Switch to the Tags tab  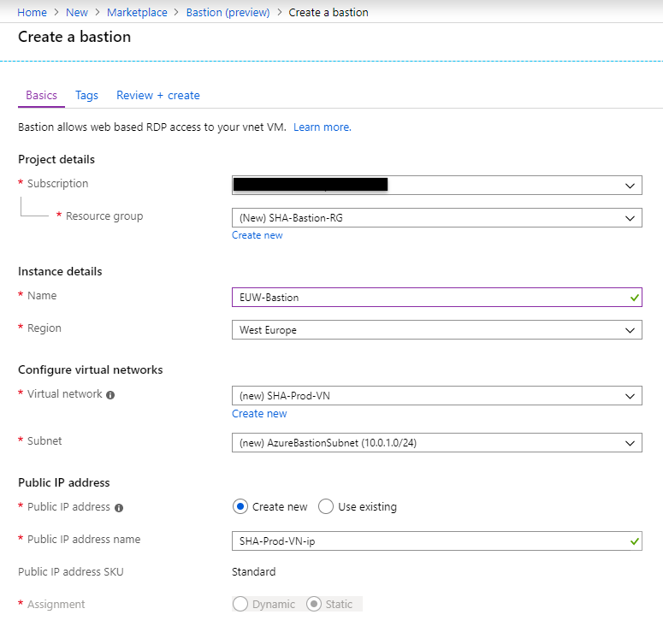tap(86, 95)
